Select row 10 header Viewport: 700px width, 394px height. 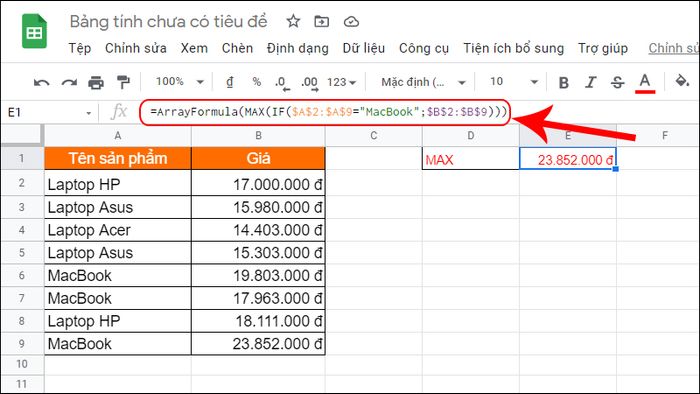pos(21,364)
